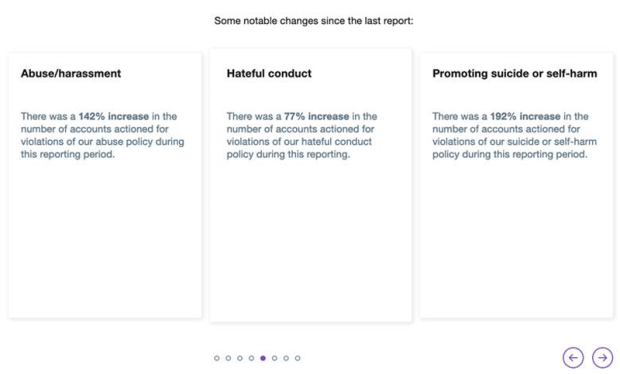This screenshot has height=374, width=620.
Task: Click the Hateful conduct card heading
Action: click(269, 74)
